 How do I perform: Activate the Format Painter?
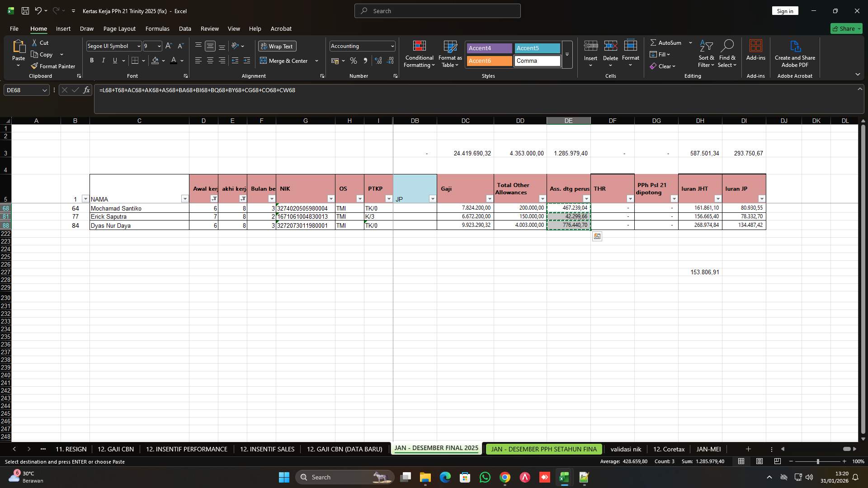(x=53, y=66)
